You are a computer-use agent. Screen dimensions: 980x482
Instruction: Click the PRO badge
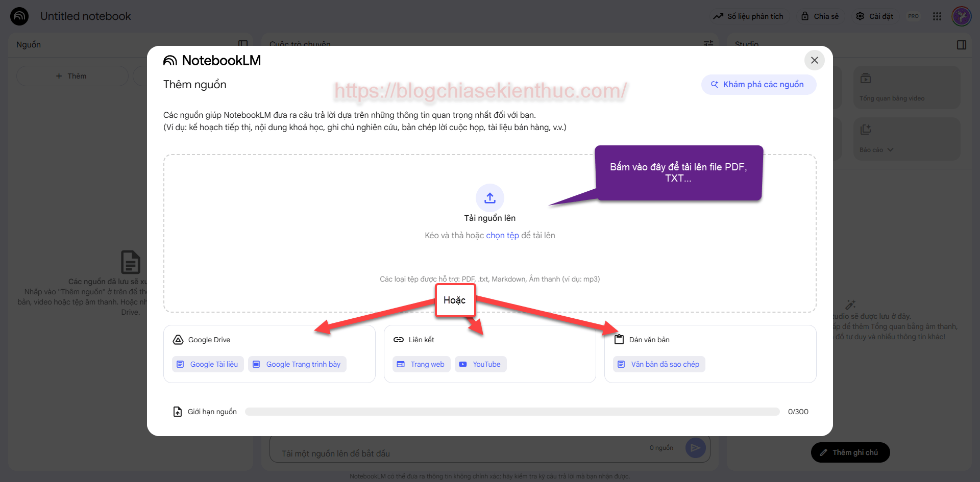pos(913,16)
